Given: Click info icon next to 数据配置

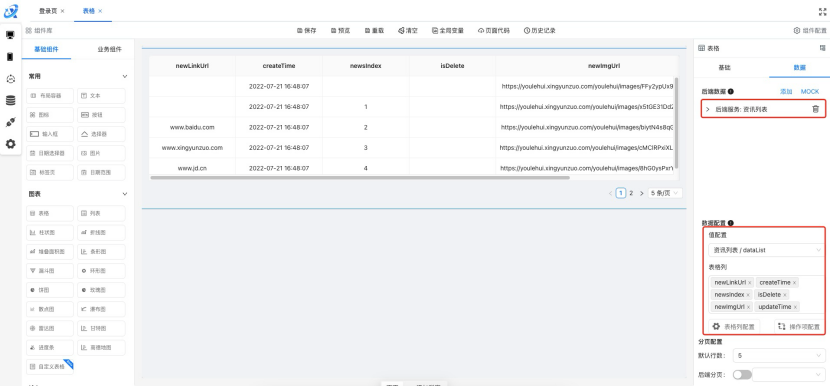Looking at the screenshot, I should tap(731, 223).
